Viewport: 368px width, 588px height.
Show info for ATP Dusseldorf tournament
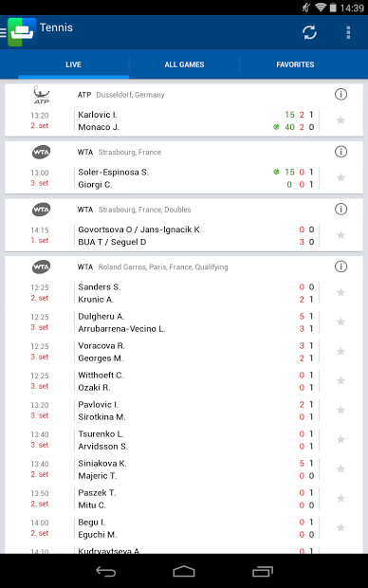[340, 95]
